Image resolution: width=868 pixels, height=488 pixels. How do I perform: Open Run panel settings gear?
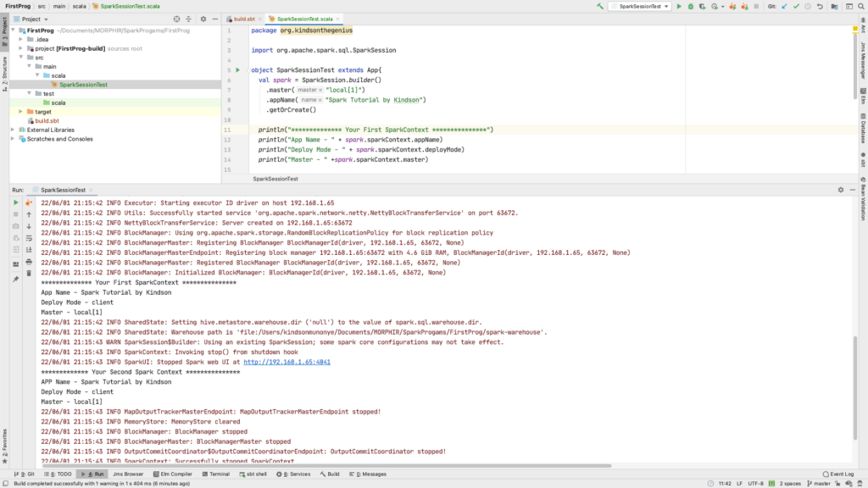pos(840,190)
